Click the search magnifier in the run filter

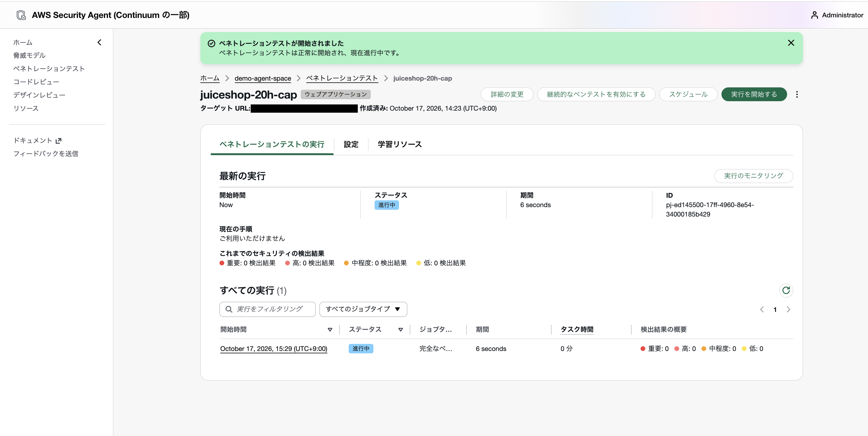pos(229,309)
